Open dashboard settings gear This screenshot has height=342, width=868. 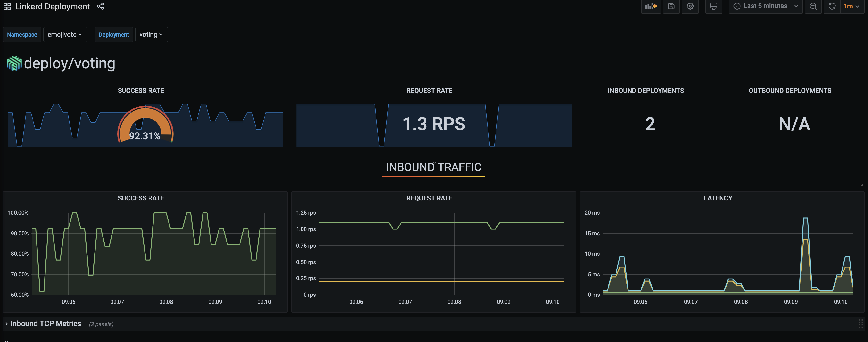pyautogui.click(x=690, y=6)
